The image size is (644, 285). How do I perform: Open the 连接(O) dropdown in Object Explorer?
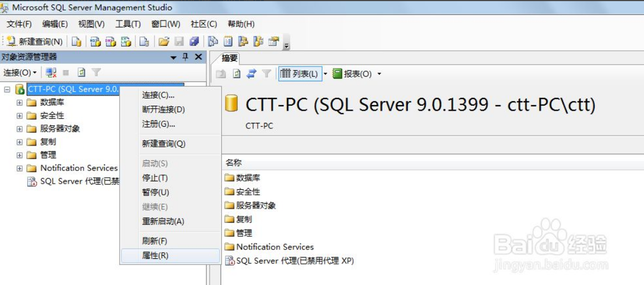(x=20, y=73)
